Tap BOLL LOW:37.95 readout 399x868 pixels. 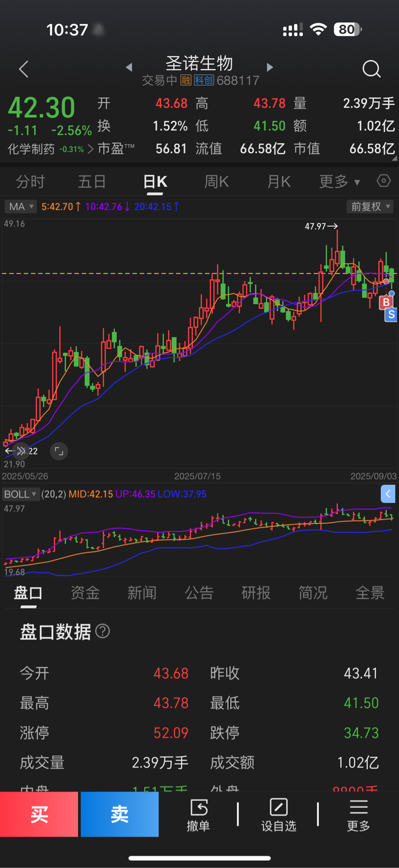(x=182, y=494)
